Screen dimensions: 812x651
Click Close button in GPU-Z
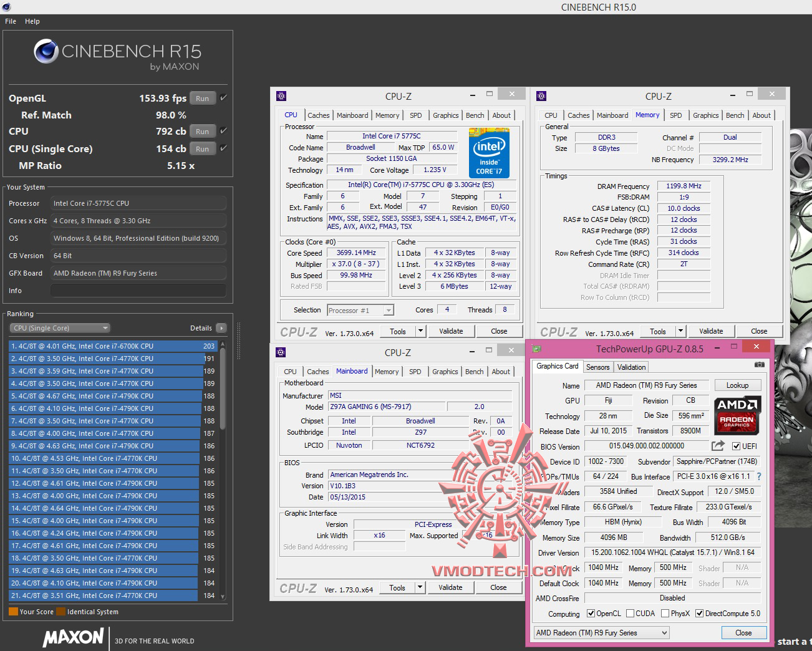click(x=743, y=632)
